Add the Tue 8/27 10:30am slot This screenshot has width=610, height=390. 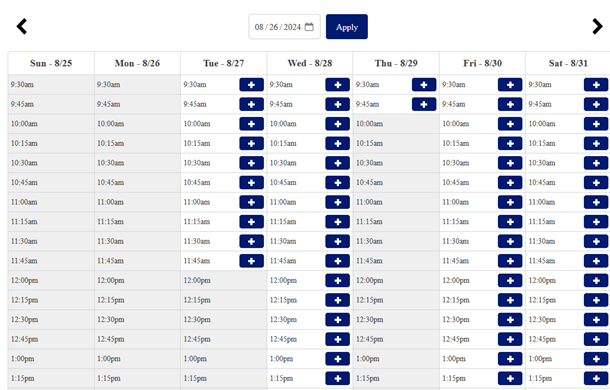pos(251,163)
